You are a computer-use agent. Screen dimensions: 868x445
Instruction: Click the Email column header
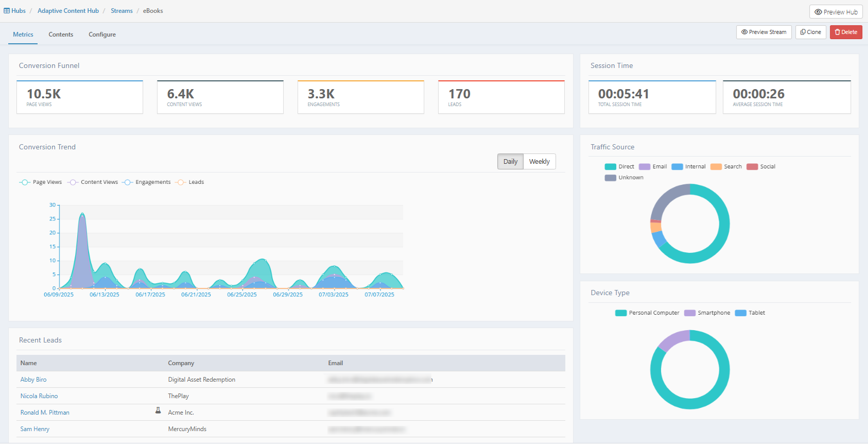336,363
